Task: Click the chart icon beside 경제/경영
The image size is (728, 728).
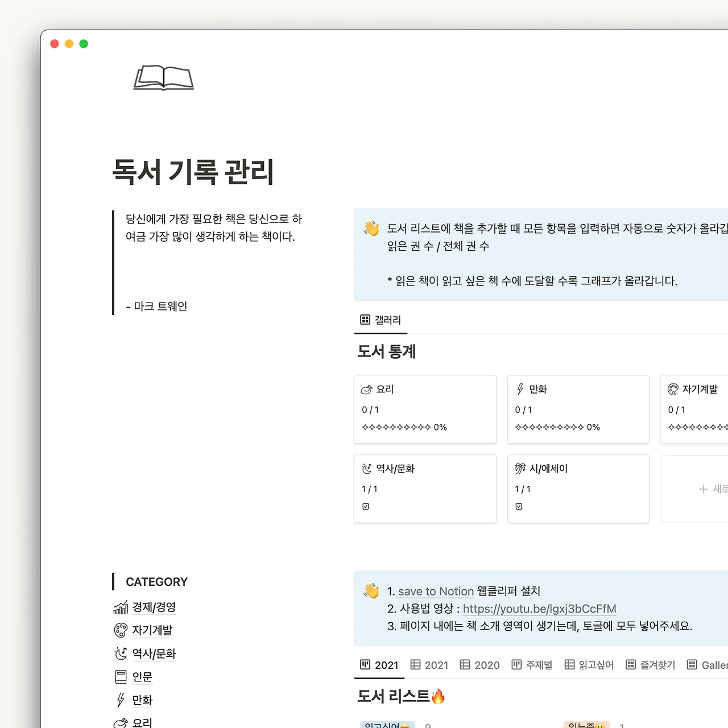Action: pyautogui.click(x=121, y=607)
